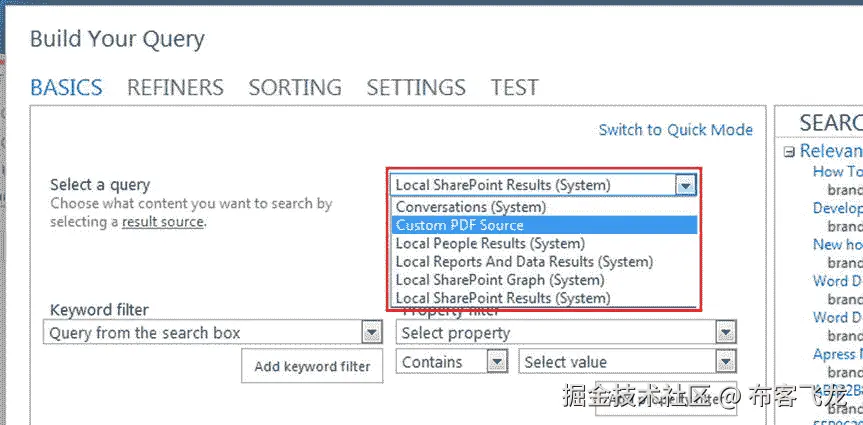Open the SORTING tab

pos(295,88)
